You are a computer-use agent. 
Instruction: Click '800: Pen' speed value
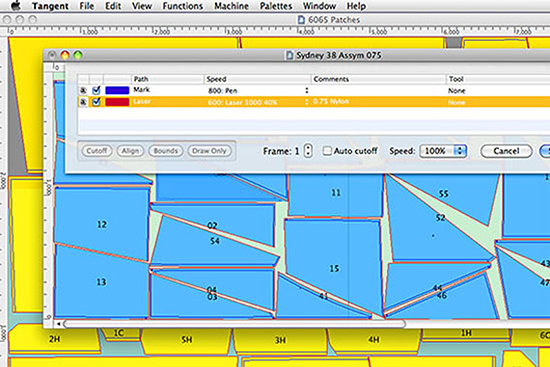point(223,91)
